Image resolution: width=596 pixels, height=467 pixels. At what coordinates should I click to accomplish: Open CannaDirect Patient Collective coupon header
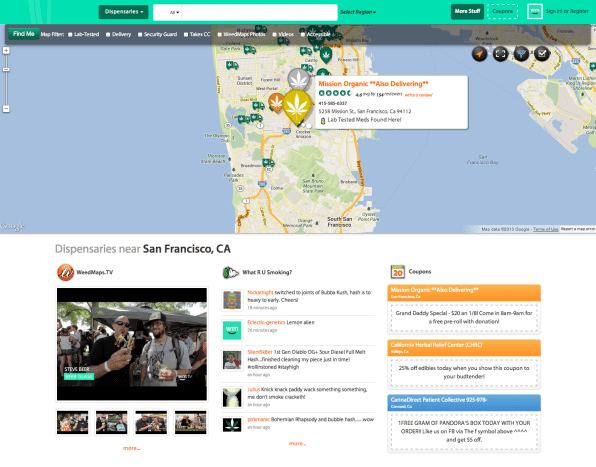(464, 403)
